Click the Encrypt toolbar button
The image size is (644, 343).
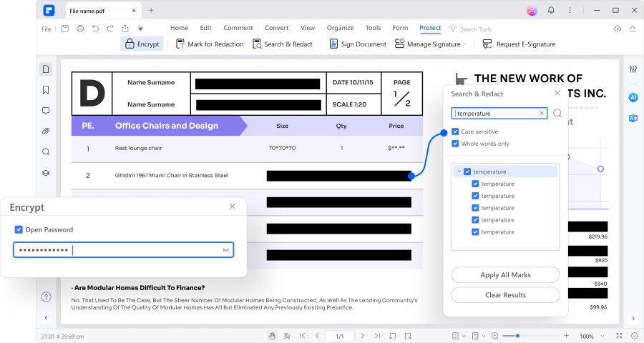[142, 44]
